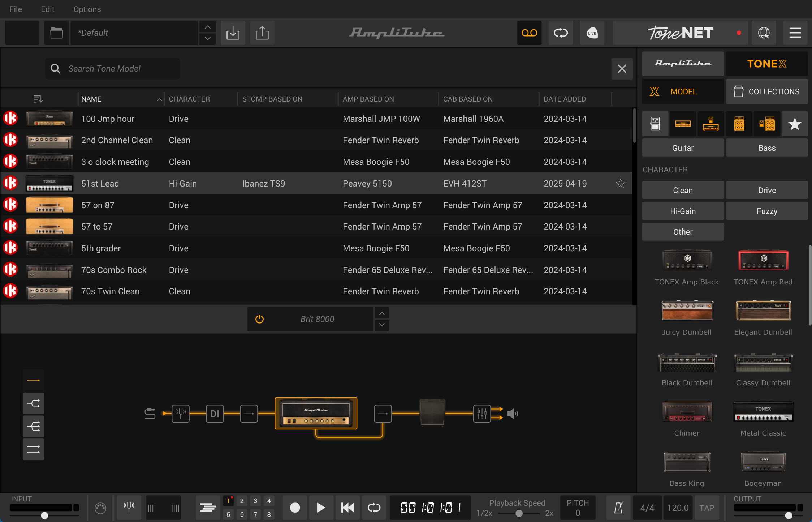Step to next amp model below Brit 8000
The width and height of the screenshot is (812, 522).
click(x=382, y=325)
